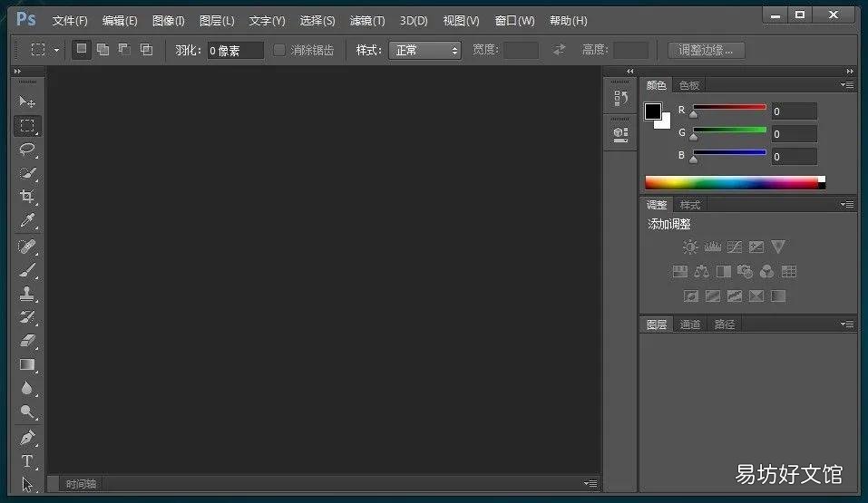Switch to the 路径 tab
The height and width of the screenshot is (503, 868).
725,324
